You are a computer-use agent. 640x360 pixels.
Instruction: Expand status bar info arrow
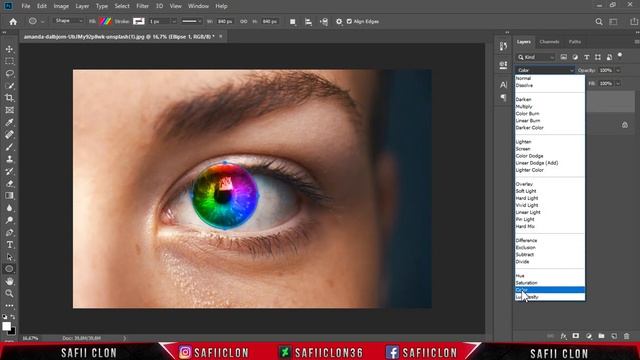(x=124, y=338)
